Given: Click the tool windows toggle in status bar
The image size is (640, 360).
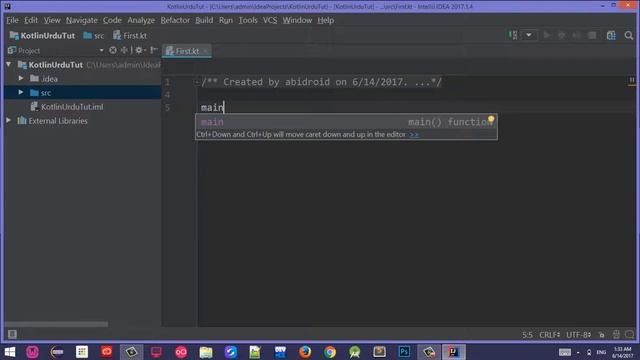Looking at the screenshot, I should click(12, 334).
